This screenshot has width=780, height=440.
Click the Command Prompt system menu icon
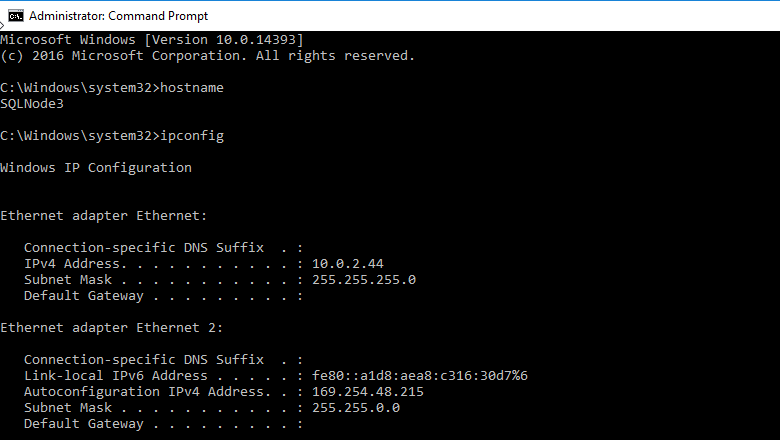(15, 15)
